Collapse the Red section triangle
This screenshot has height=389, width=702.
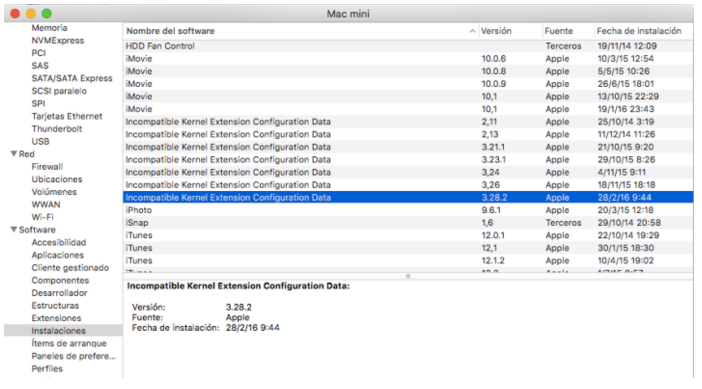tap(14, 154)
